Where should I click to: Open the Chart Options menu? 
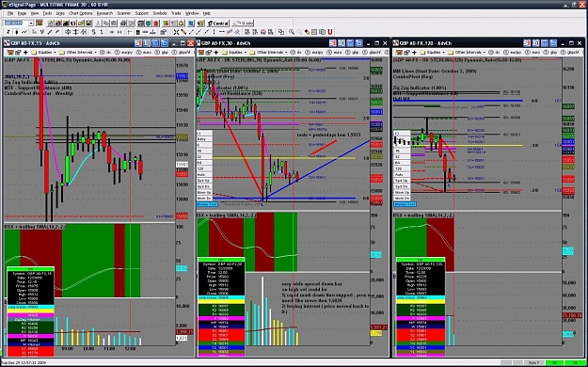coord(80,13)
